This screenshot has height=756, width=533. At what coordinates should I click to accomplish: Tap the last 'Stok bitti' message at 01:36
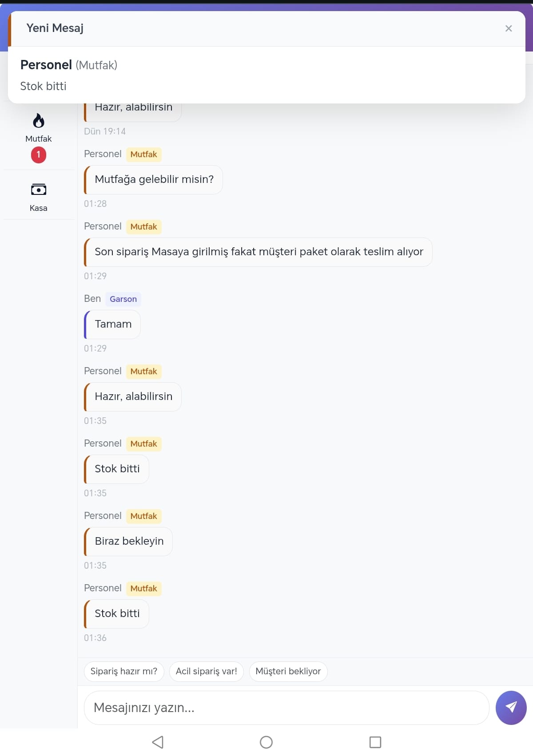117,614
